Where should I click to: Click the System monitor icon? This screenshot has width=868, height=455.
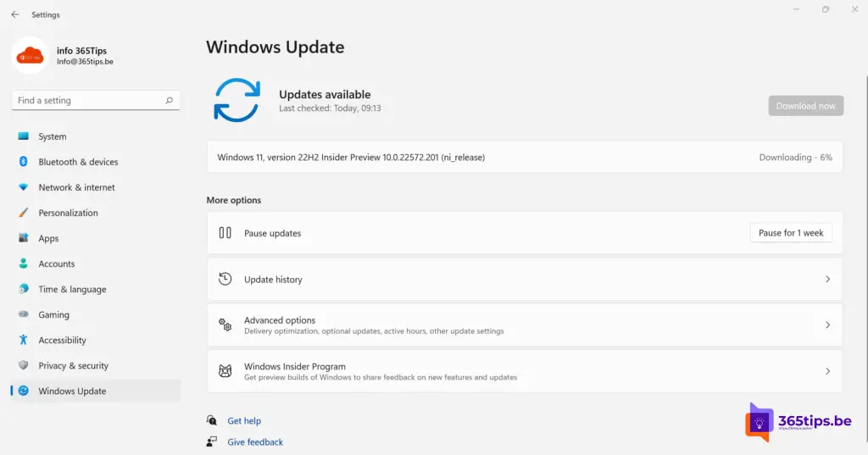pyautogui.click(x=23, y=136)
